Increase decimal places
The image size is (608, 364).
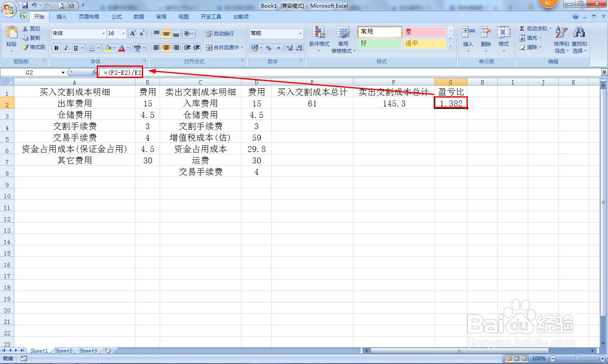pos(290,48)
